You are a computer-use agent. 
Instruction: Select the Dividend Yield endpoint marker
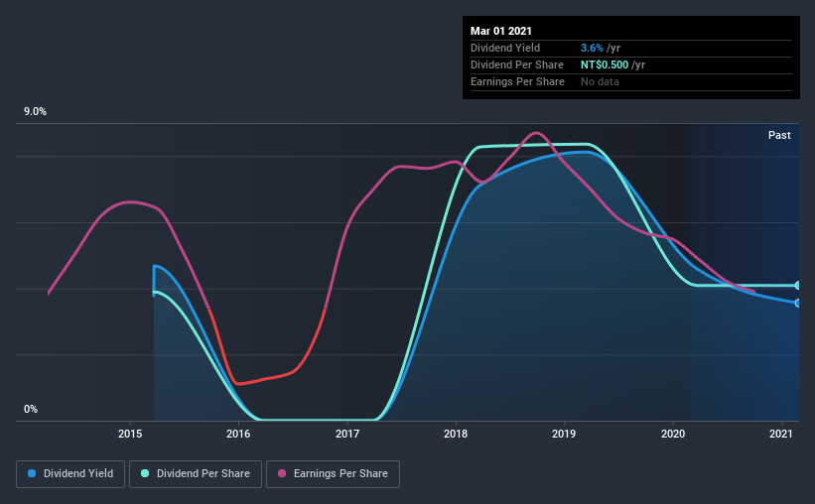click(797, 303)
